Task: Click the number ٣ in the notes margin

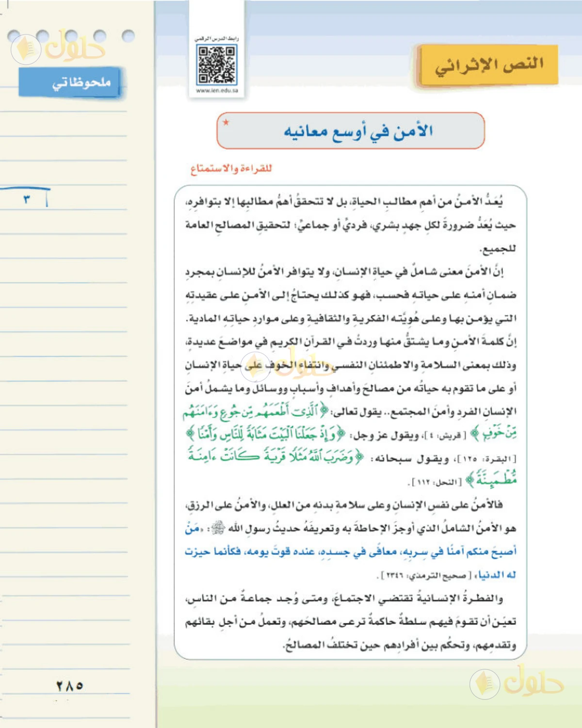Action: 27,199
